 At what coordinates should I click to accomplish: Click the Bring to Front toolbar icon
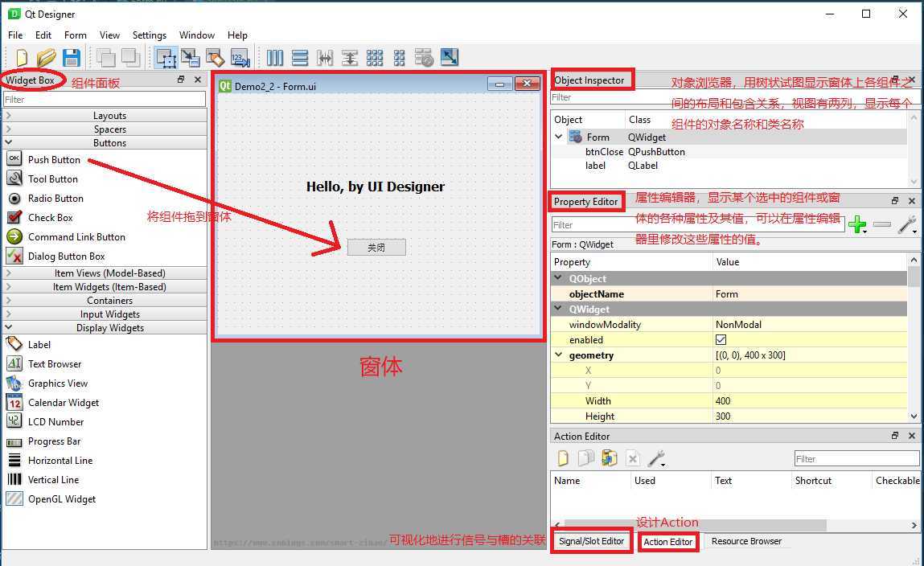tap(130, 58)
